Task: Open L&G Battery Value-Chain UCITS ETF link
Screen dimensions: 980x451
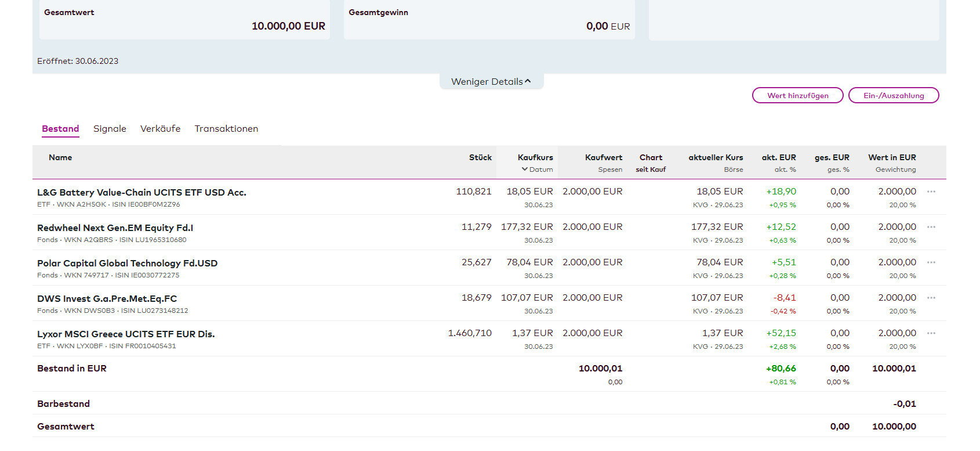Action: tap(141, 192)
